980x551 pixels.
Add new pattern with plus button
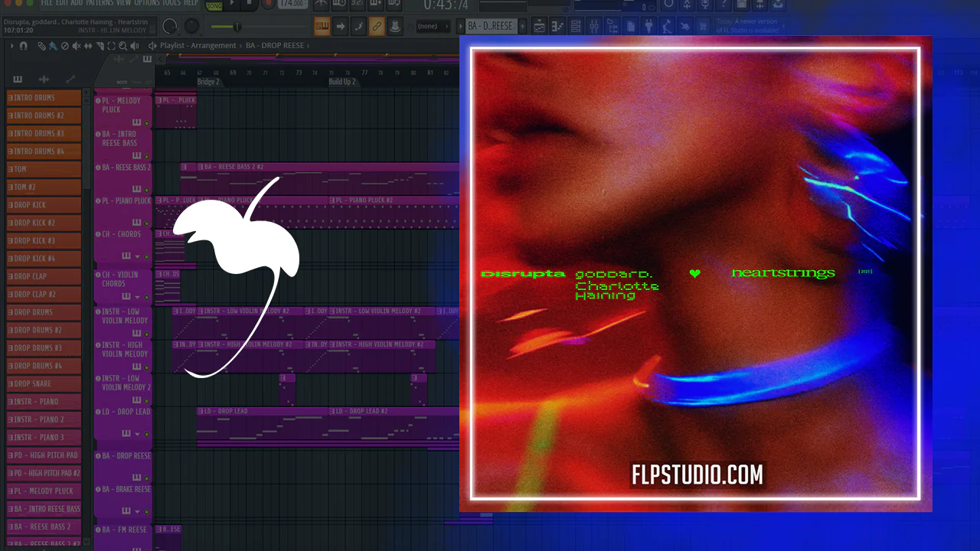(523, 27)
